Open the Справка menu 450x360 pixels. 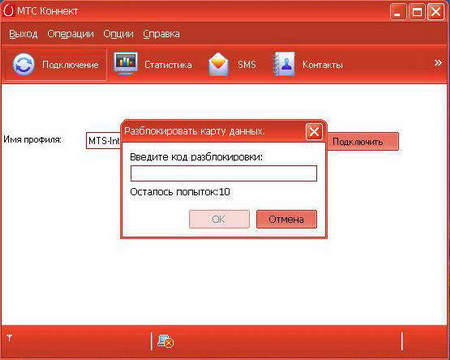click(161, 34)
